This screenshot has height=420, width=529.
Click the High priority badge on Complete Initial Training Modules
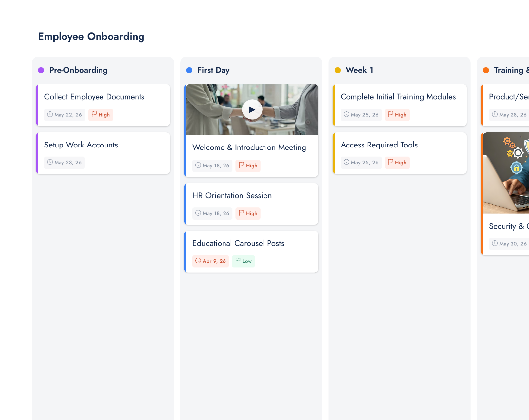click(397, 115)
